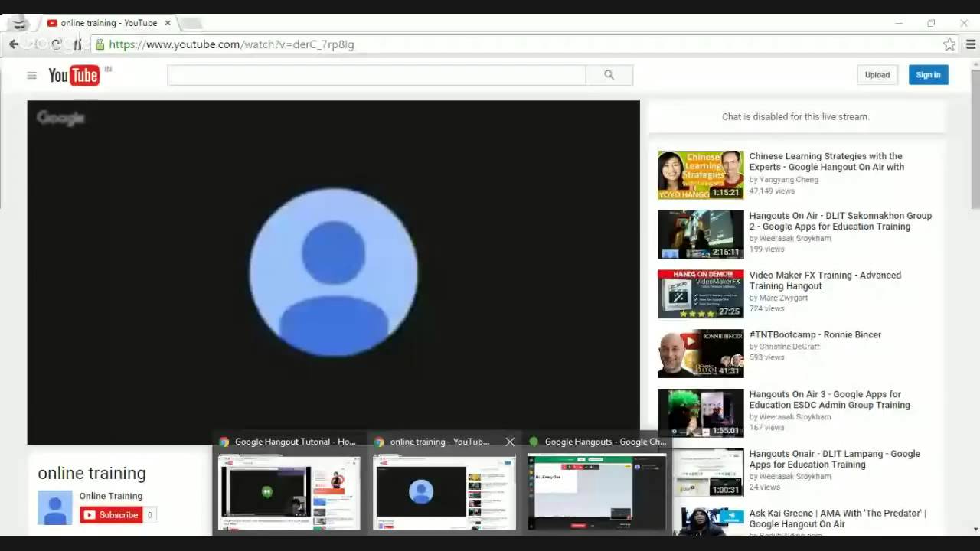Click channel name Marc Zwygart
This screenshot has width=980, height=551.
pos(783,298)
